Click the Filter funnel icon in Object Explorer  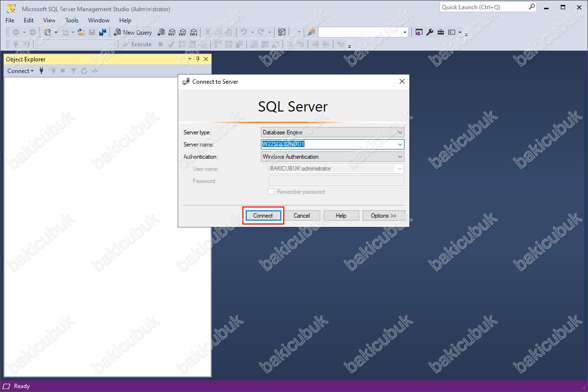(x=73, y=71)
